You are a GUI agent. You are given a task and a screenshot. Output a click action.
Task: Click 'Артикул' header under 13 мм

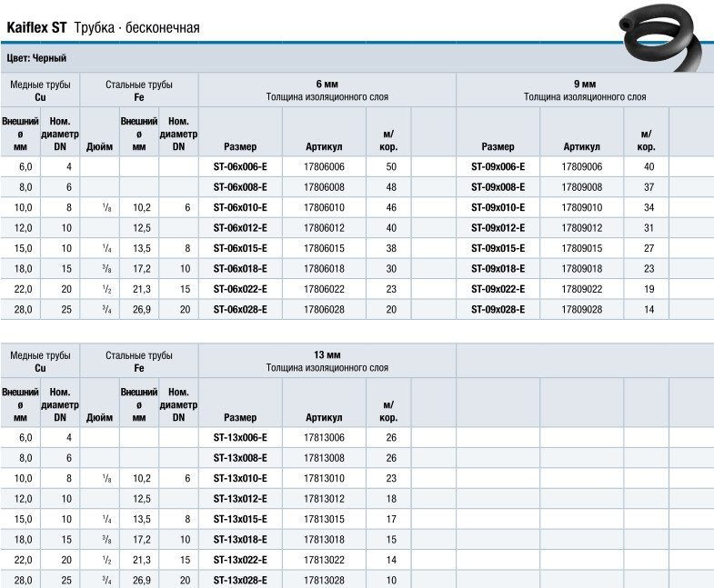click(324, 418)
